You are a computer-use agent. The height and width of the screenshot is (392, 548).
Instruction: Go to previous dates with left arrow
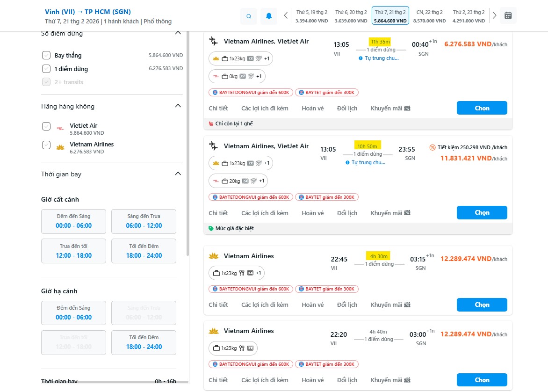coord(286,15)
